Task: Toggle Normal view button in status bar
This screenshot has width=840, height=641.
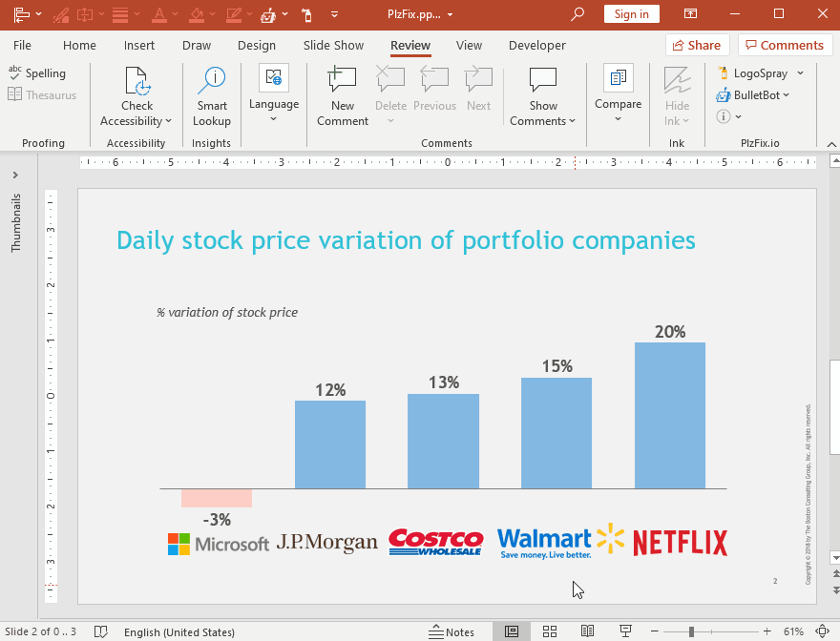Action: (x=512, y=631)
